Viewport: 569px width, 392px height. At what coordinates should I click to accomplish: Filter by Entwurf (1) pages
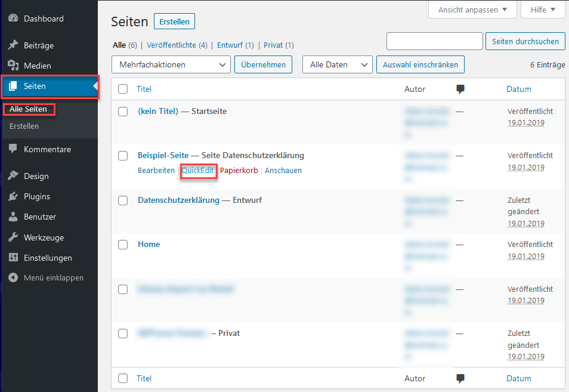click(x=236, y=45)
